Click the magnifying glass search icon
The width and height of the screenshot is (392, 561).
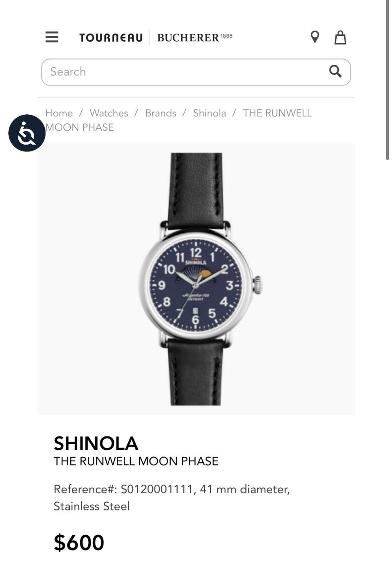coord(335,71)
